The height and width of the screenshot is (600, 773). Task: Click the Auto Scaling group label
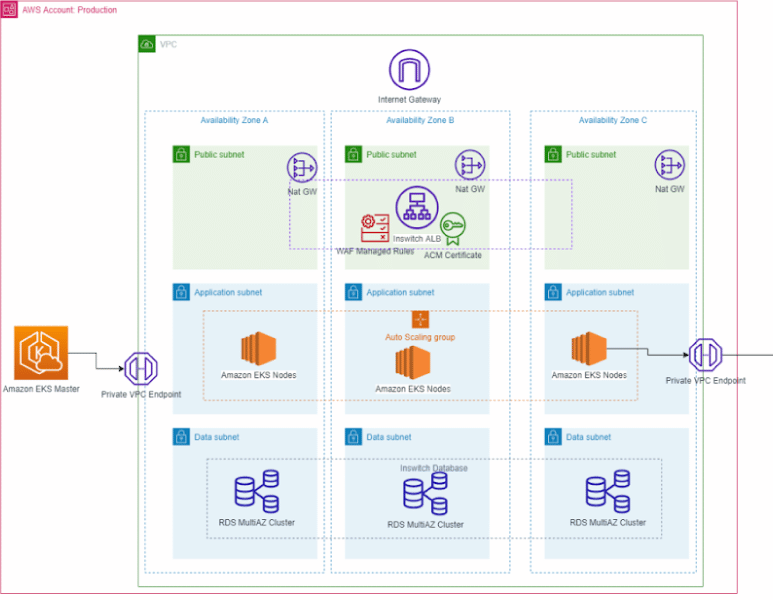click(420, 337)
